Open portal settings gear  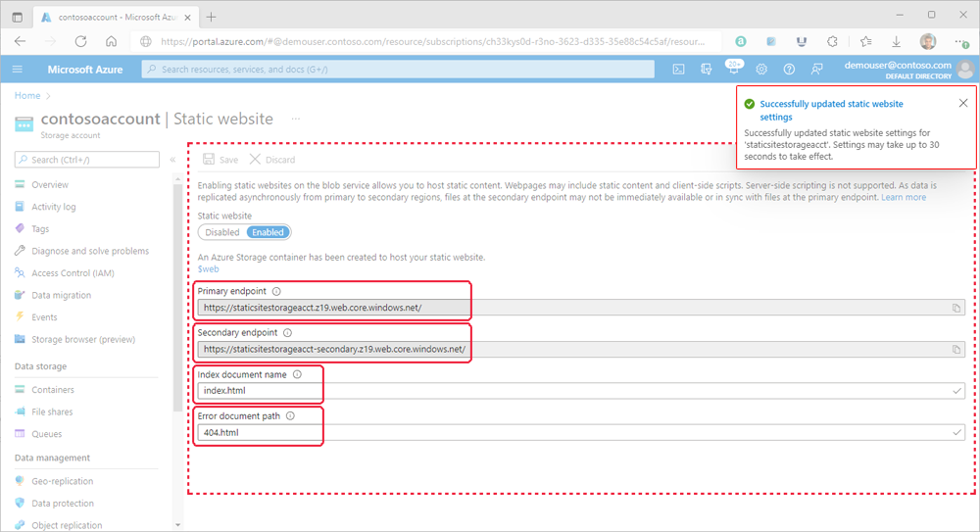pos(761,70)
